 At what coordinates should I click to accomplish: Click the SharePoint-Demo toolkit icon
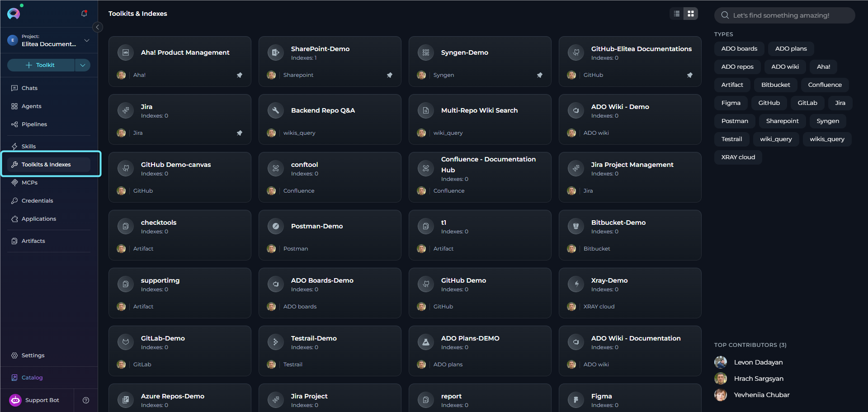[276, 52]
